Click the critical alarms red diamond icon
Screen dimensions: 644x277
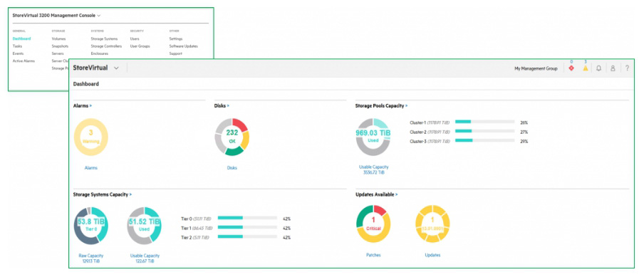click(571, 68)
